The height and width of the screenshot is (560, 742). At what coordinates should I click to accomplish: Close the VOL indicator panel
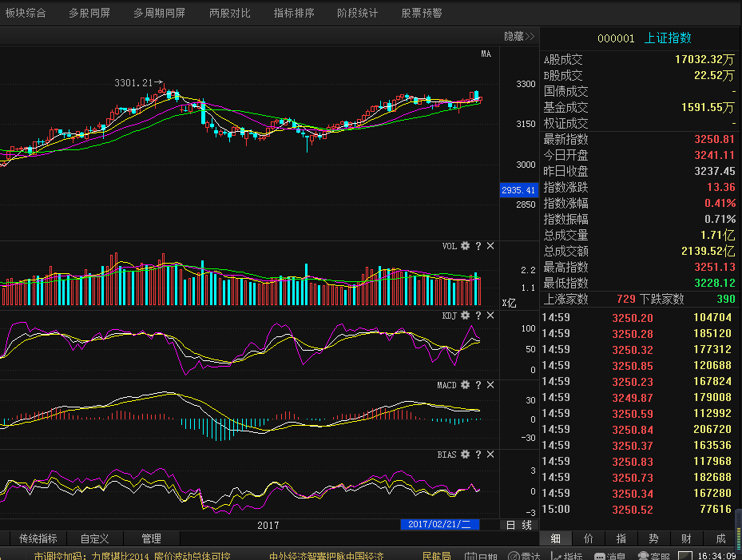(490, 246)
